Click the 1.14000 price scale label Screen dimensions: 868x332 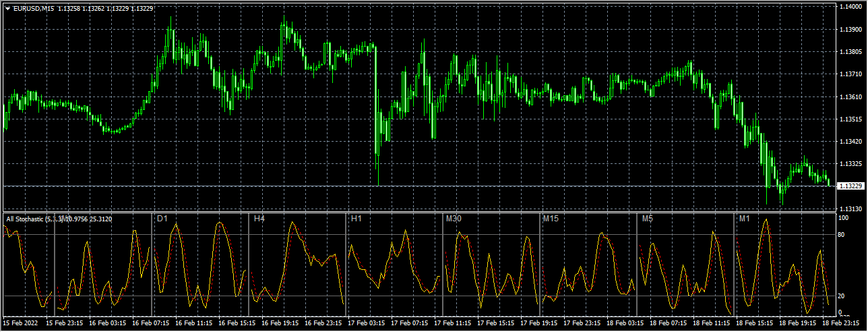(x=850, y=7)
